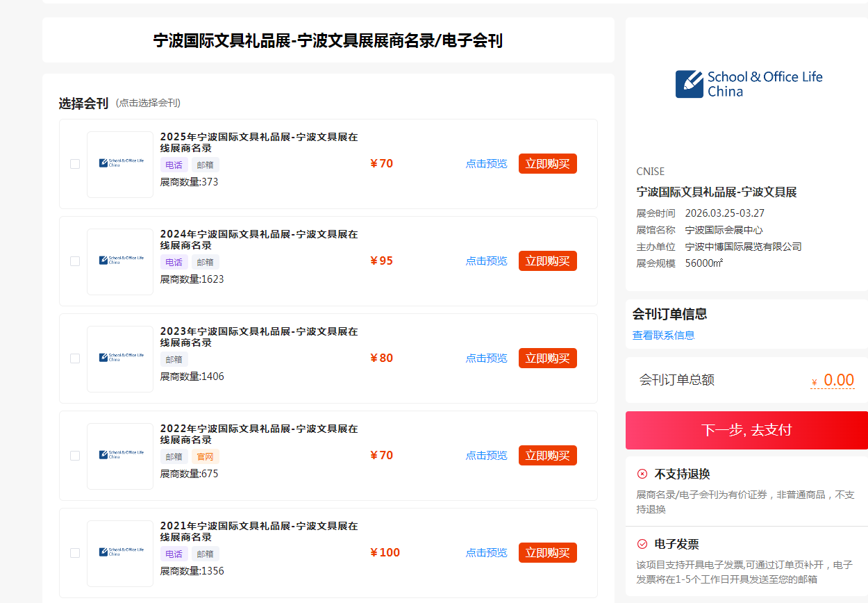Viewport: 868px width, 603px height.
Task: Preview the 2025 exhibitor directory
Action: point(486,164)
